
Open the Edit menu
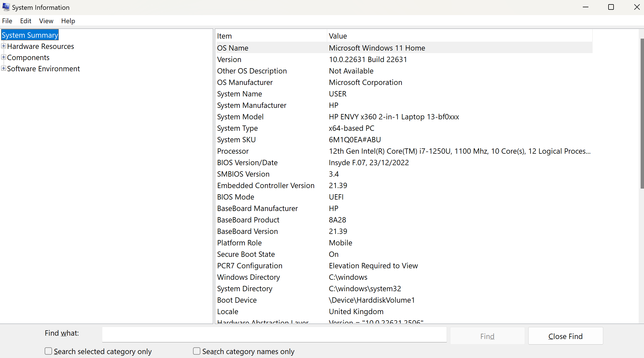[x=25, y=21]
